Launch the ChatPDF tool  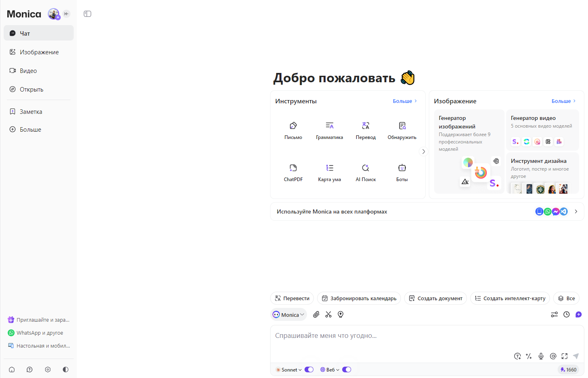(293, 173)
